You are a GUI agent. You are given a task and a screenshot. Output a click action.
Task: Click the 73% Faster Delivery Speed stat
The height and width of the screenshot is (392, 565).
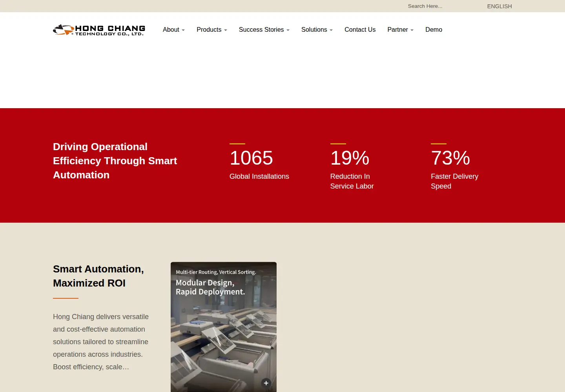pos(454,167)
